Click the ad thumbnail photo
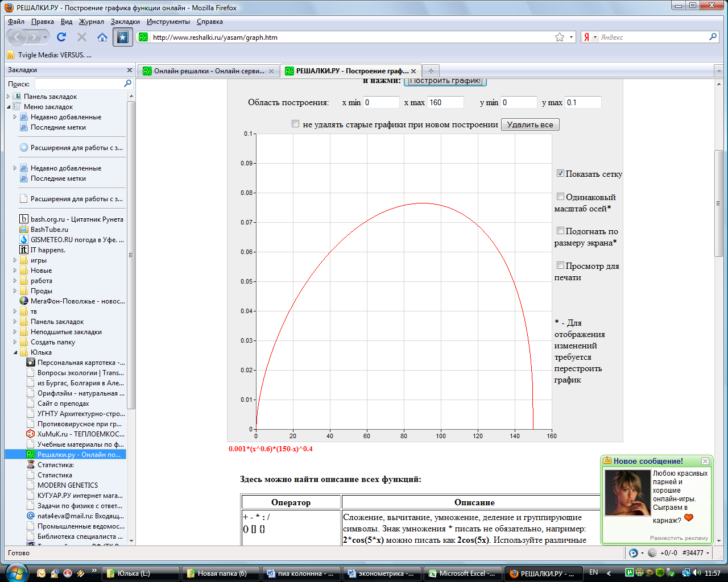This screenshot has width=728, height=582. coord(627,492)
